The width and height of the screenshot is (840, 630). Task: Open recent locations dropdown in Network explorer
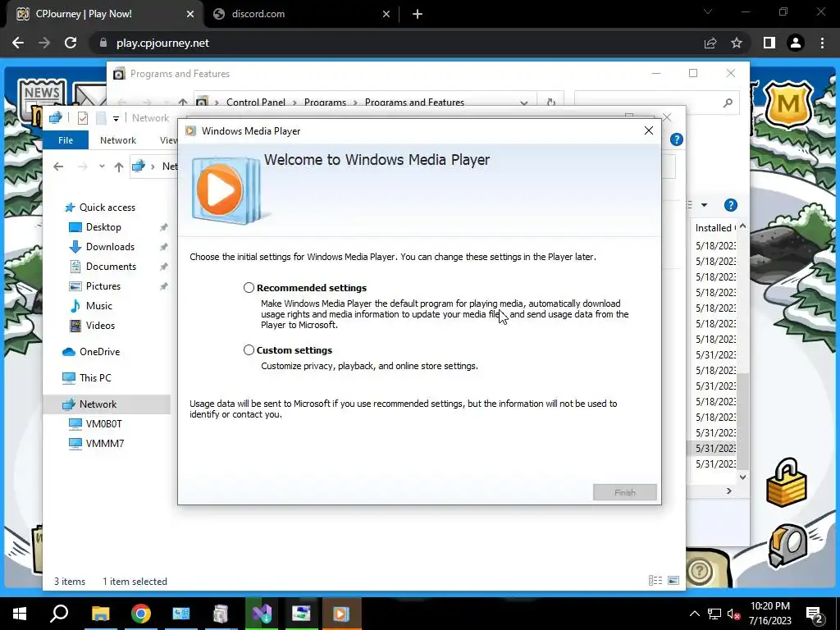pos(102,167)
